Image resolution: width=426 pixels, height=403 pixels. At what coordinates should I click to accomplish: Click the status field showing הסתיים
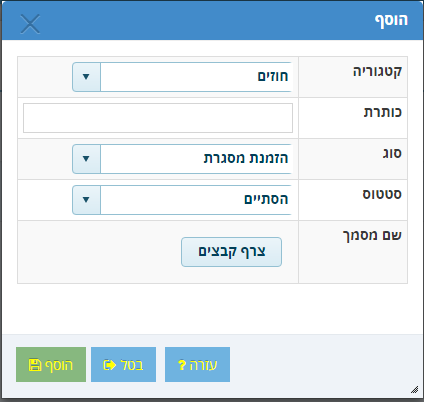[x=196, y=200]
